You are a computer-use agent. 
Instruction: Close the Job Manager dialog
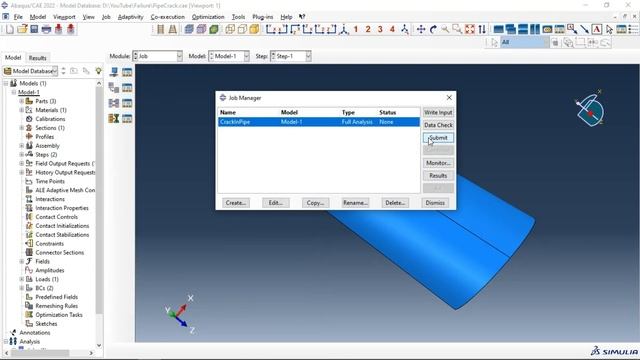[x=449, y=98]
